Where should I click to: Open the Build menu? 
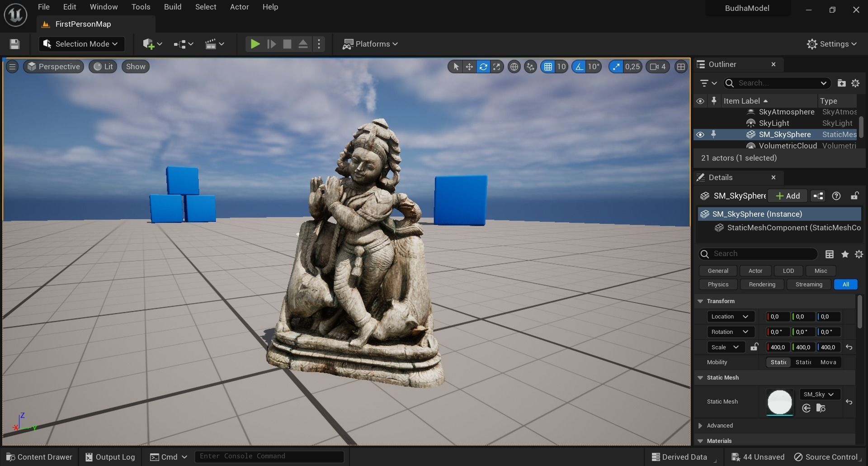(x=173, y=7)
